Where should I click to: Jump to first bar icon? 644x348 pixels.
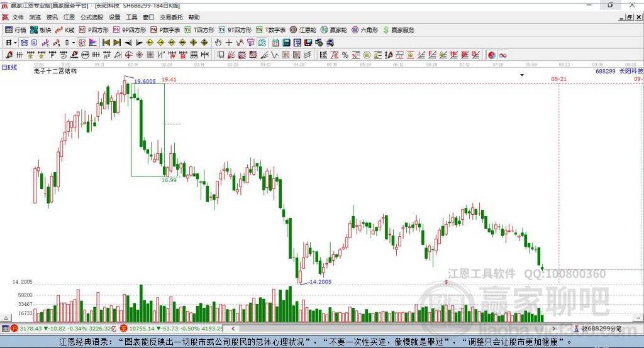coord(106,43)
